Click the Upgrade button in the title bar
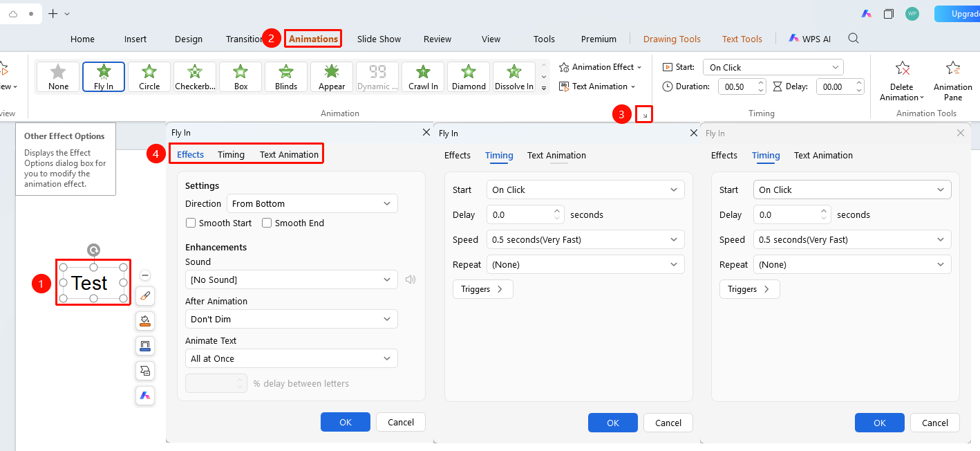Screen dimensions: 980x451 coord(957,14)
